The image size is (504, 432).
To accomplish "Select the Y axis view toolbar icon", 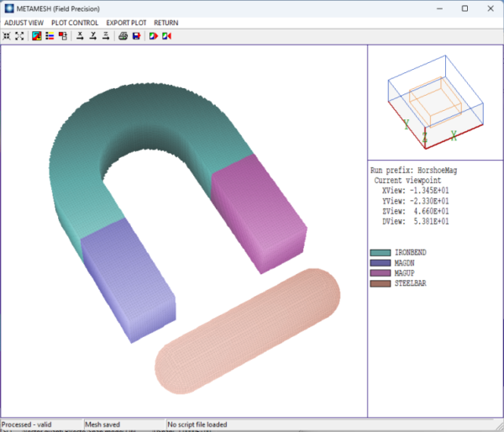I will pos(92,36).
